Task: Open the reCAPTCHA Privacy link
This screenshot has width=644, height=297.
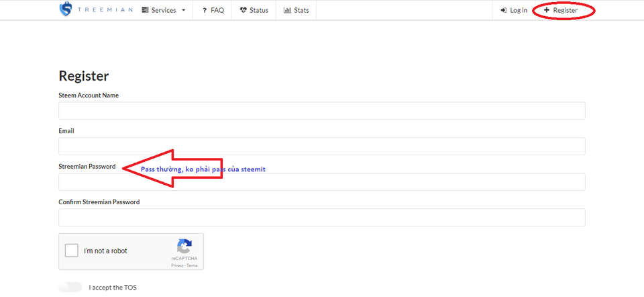Action: pos(177,265)
